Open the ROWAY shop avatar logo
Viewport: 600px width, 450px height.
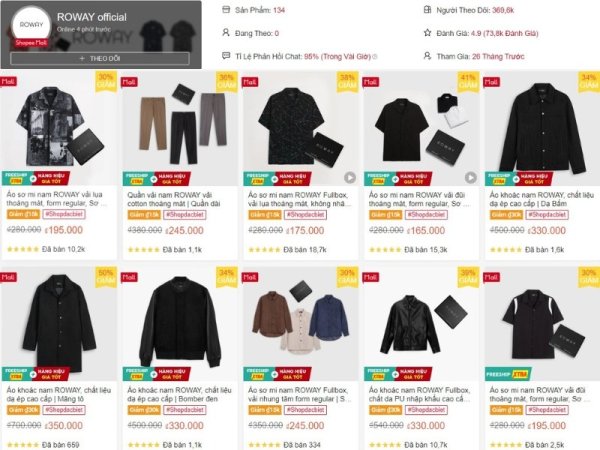click(31, 24)
